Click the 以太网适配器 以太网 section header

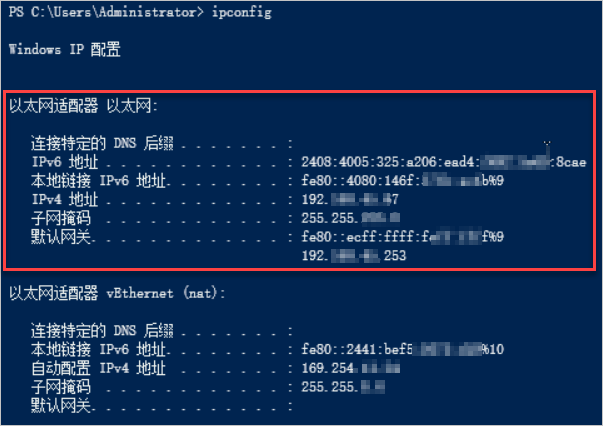click(83, 105)
